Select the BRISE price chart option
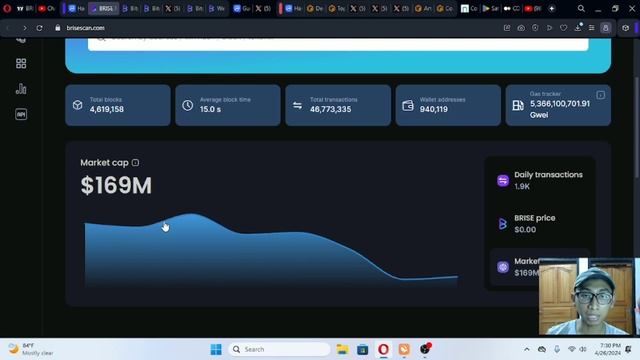The width and height of the screenshot is (640, 360). coord(540,224)
